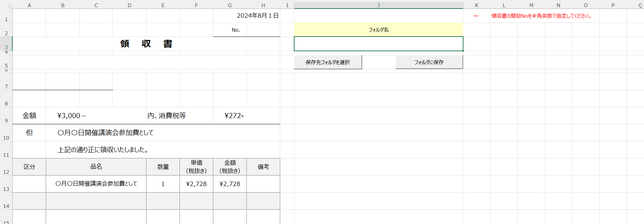Select the empty folder name input cell
Screen dimensions: 644x224
[378, 44]
